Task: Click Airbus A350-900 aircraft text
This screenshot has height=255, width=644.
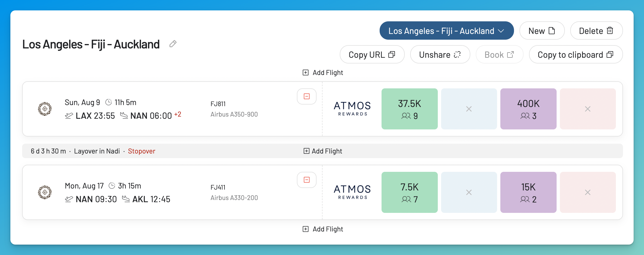Action: pyautogui.click(x=234, y=114)
